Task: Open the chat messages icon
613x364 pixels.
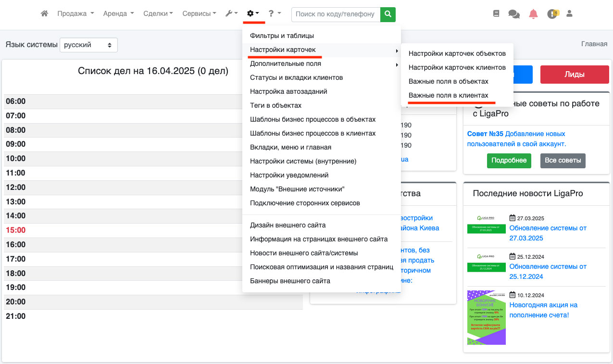Action: tap(514, 14)
